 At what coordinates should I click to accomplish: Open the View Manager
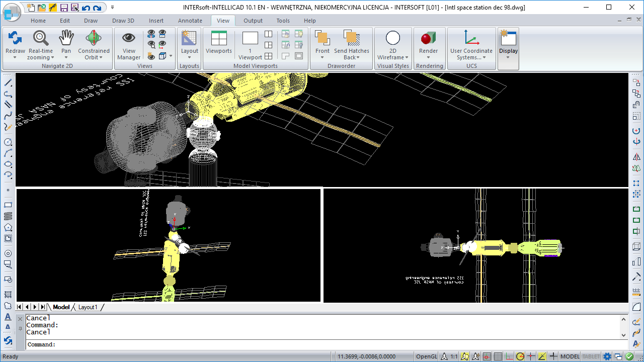(129, 38)
